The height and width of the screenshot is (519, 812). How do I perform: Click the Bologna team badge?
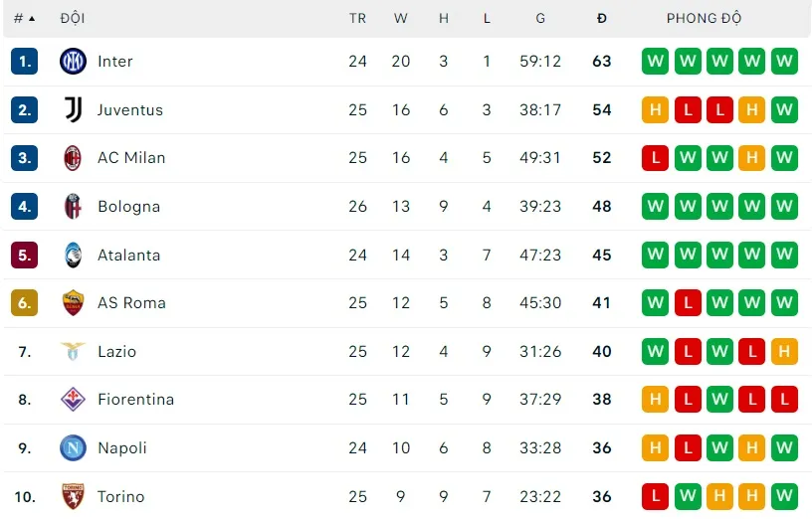coord(73,207)
